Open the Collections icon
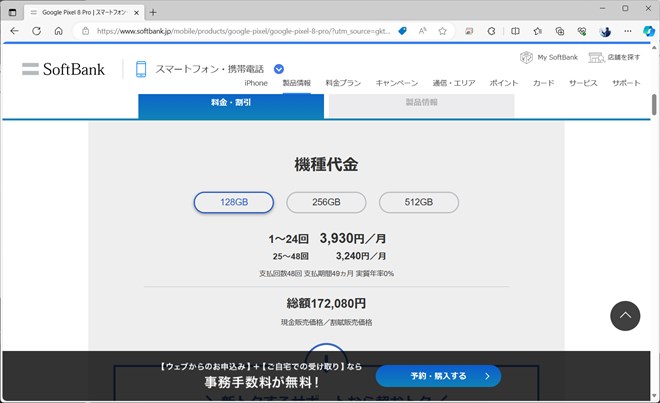 (560, 31)
